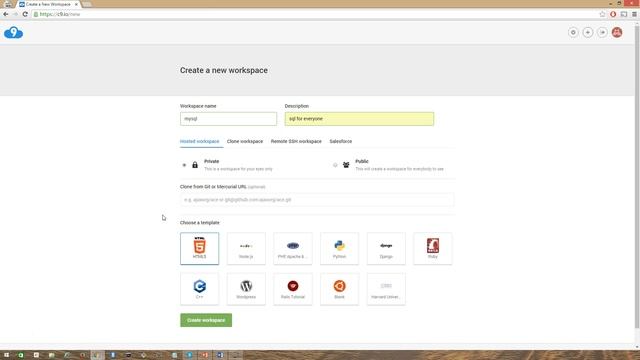Switch to Hosted workspace tab
This screenshot has height=360, width=640.
pyautogui.click(x=200, y=141)
